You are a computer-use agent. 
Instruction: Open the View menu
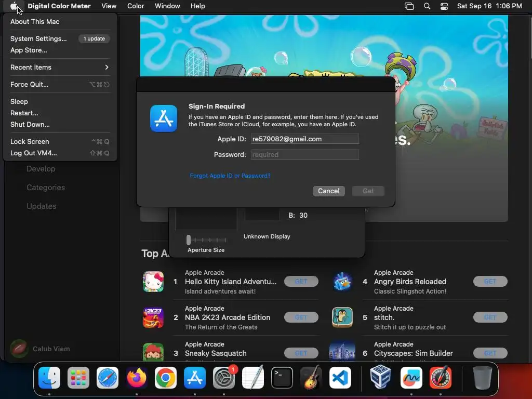point(109,6)
